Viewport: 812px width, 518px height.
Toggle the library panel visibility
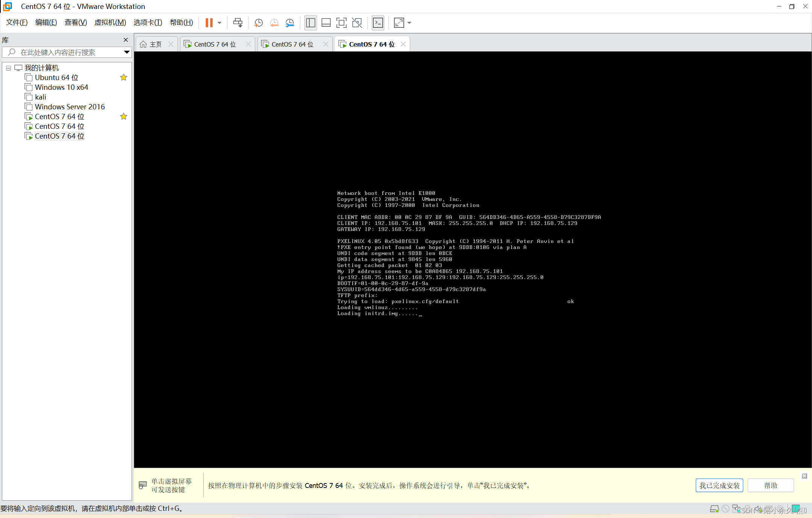[x=310, y=23]
